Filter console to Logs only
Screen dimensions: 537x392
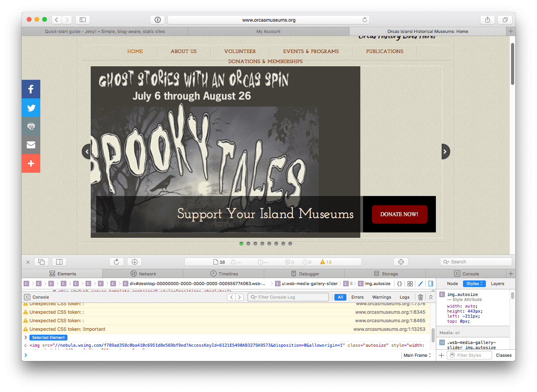[404, 297]
